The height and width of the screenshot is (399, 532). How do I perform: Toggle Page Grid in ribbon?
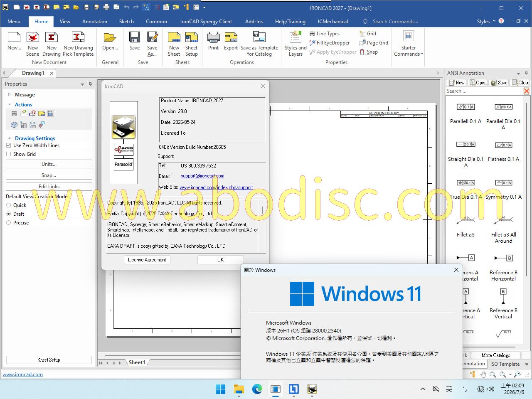point(374,43)
